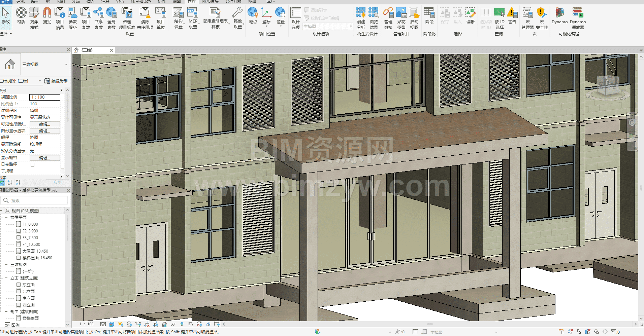This screenshot has width=644, height=336.
Task: Click 编辑类型 edit type button
Action: coord(56,81)
